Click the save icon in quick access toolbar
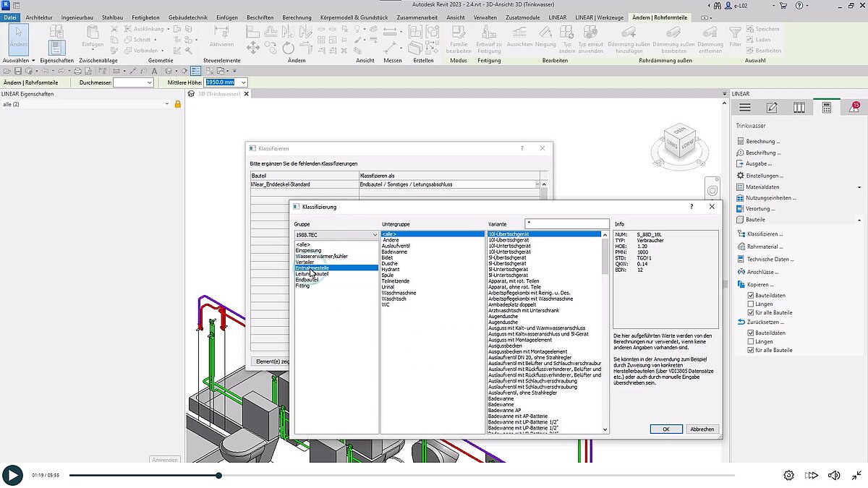 point(19,71)
